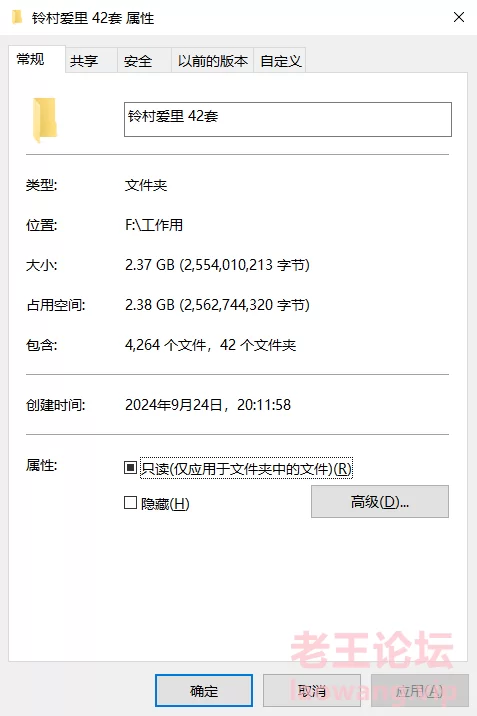Toggle the 只读 read-only checkbox
Image resolution: width=477 pixels, height=716 pixels.
coord(131,468)
